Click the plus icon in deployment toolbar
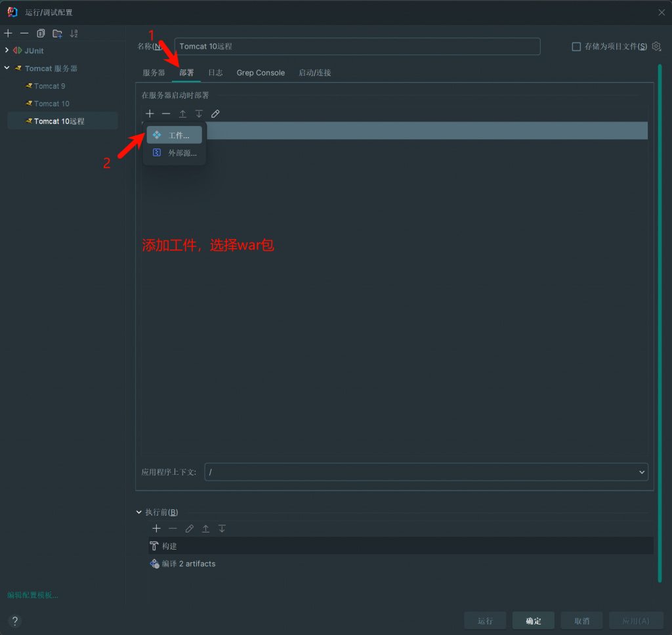 pos(150,114)
